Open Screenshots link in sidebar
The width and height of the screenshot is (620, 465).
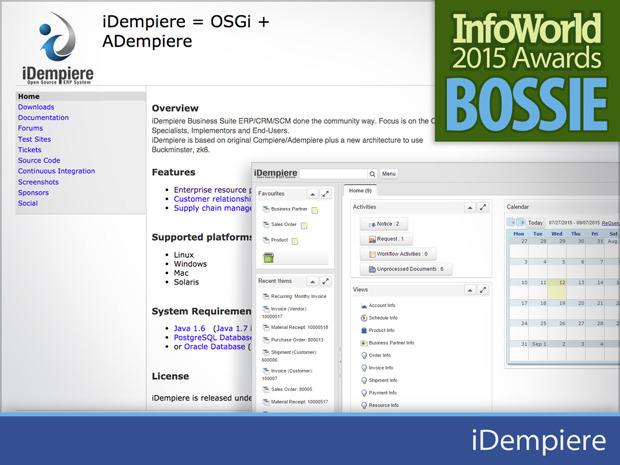[38, 182]
